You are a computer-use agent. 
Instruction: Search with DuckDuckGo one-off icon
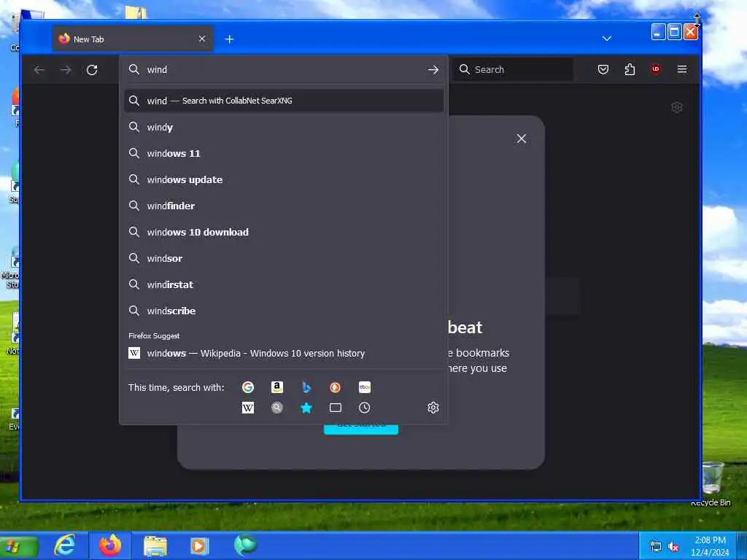[336, 387]
